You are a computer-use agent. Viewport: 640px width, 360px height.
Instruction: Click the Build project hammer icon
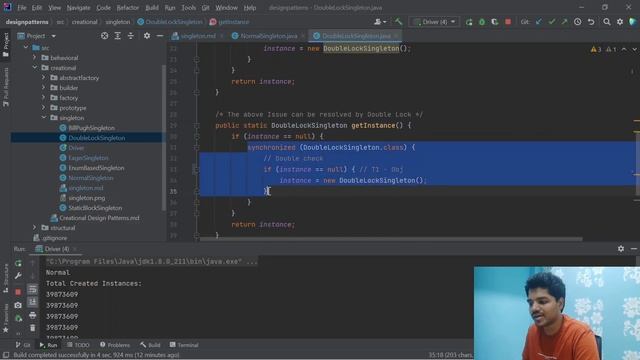coord(398,22)
